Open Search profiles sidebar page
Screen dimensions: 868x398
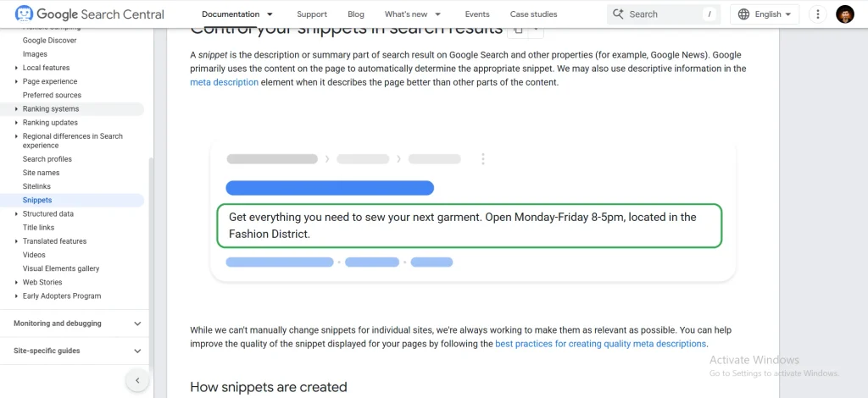tap(47, 159)
